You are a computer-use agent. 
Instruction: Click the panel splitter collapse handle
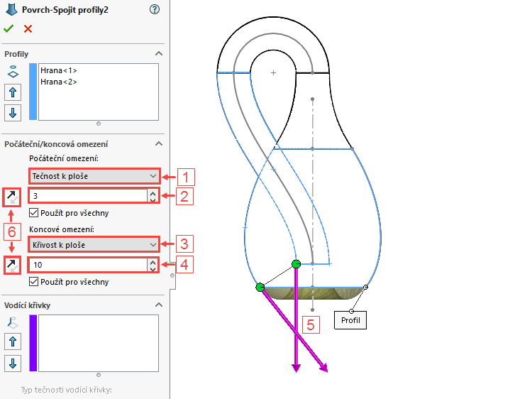[172, 275]
